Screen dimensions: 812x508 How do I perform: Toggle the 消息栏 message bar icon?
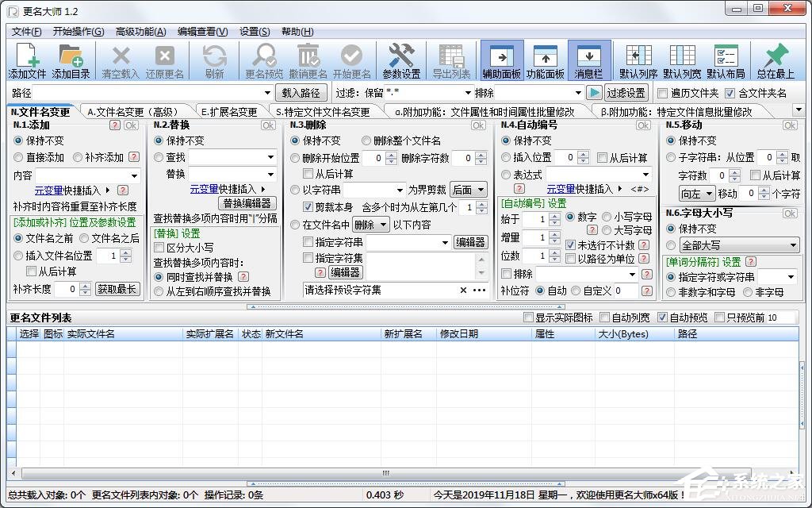[x=588, y=56]
